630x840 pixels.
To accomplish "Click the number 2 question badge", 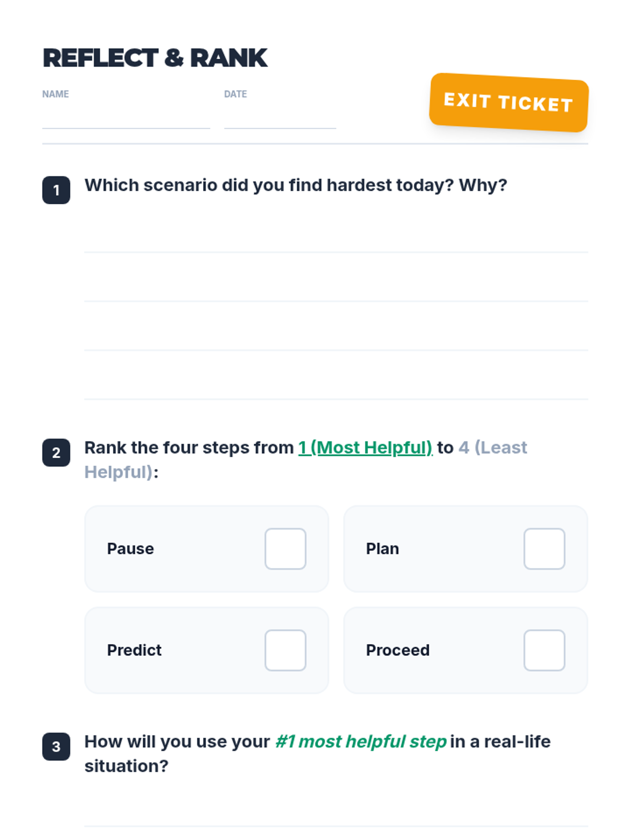I will [x=56, y=453].
